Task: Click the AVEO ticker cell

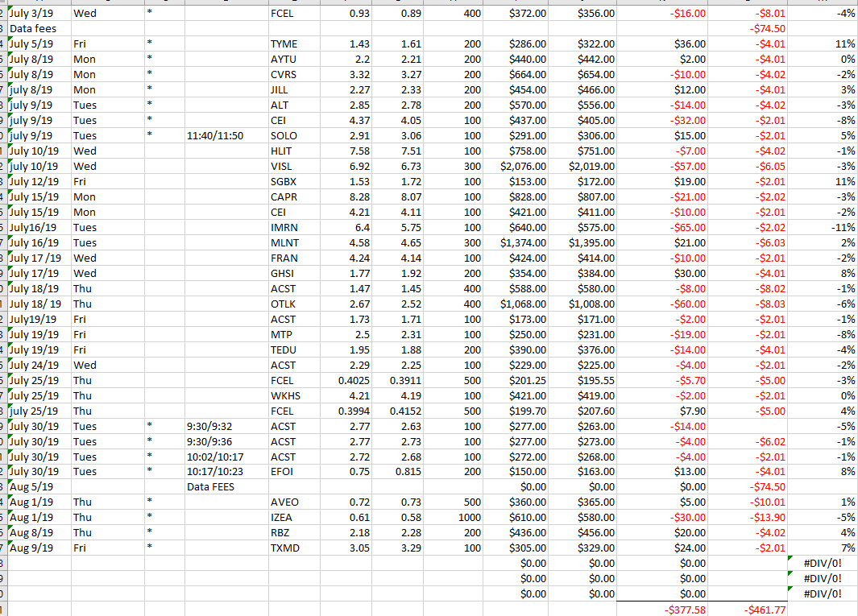Action: click(294, 502)
